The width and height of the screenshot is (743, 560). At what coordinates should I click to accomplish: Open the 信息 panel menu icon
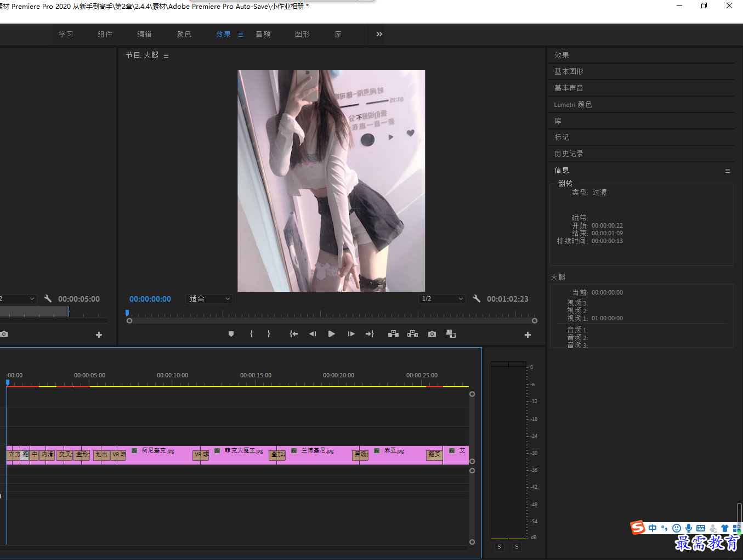(728, 171)
